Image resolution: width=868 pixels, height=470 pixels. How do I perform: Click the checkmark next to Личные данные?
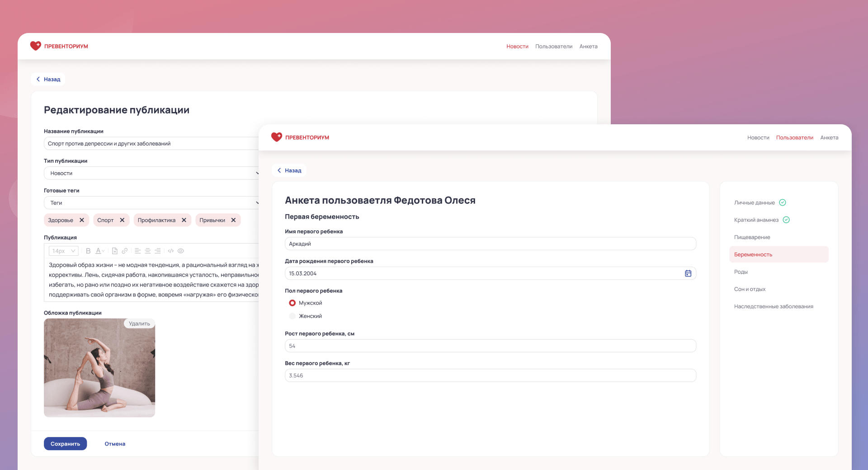[x=783, y=202]
